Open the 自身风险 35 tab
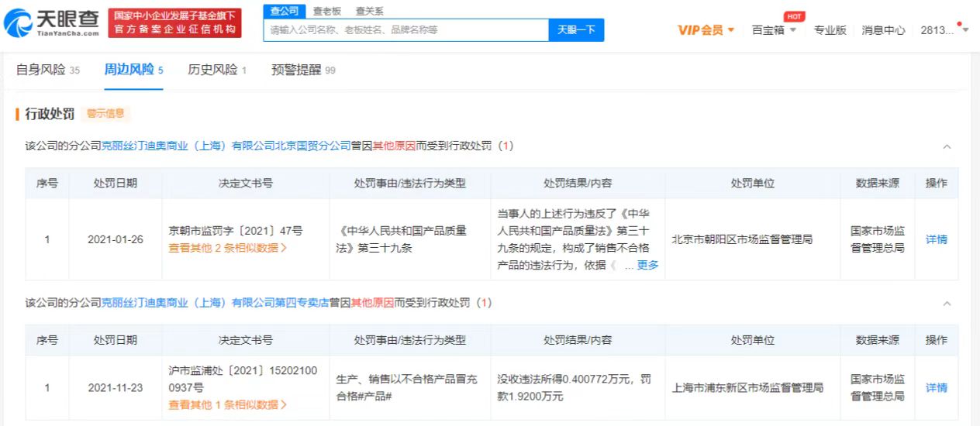980x426 pixels. 48,70
